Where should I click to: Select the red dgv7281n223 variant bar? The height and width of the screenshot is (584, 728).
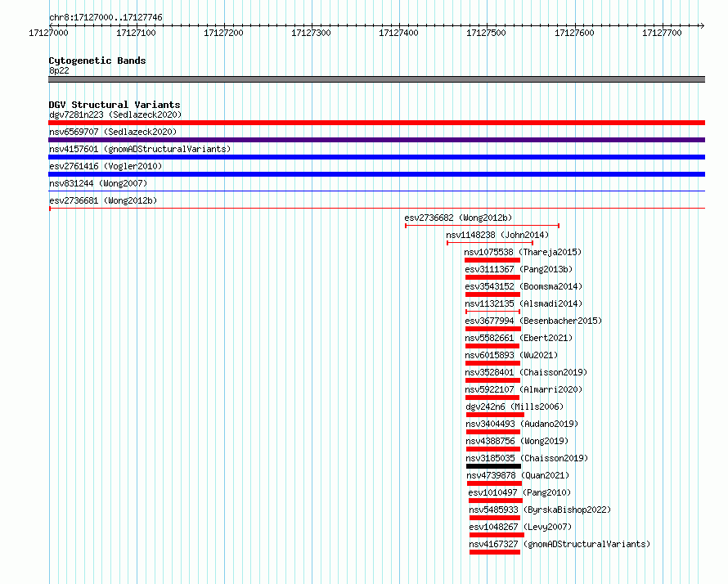[x=376, y=123]
